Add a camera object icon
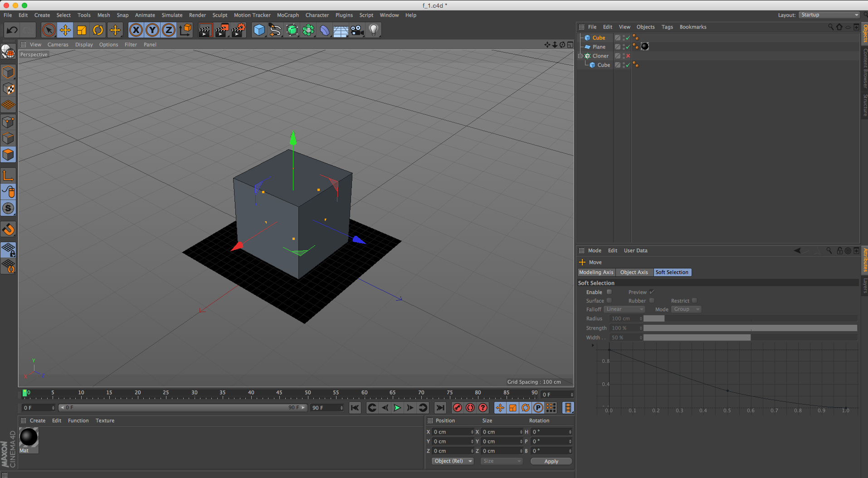Screen dimensions: 868x478 point(357,30)
